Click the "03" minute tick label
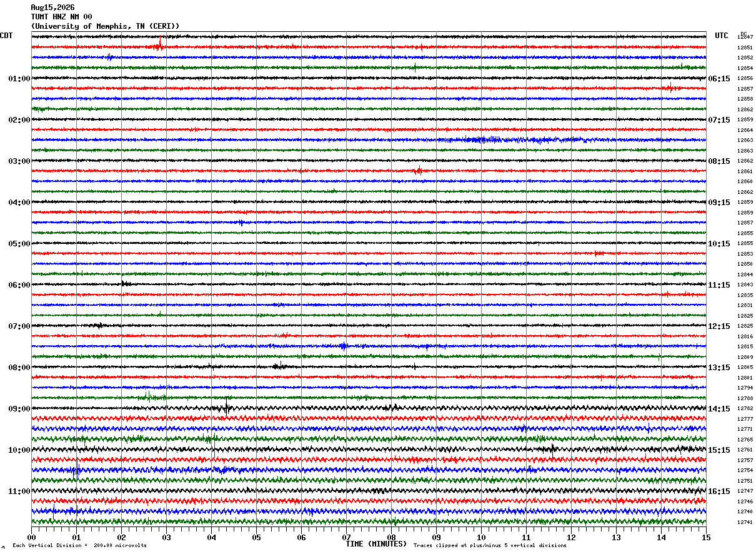 [166, 537]
